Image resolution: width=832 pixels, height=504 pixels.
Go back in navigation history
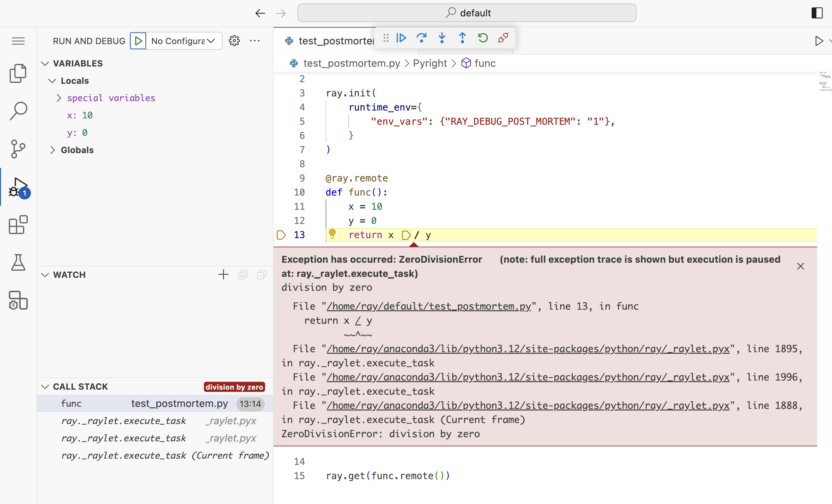click(x=260, y=13)
